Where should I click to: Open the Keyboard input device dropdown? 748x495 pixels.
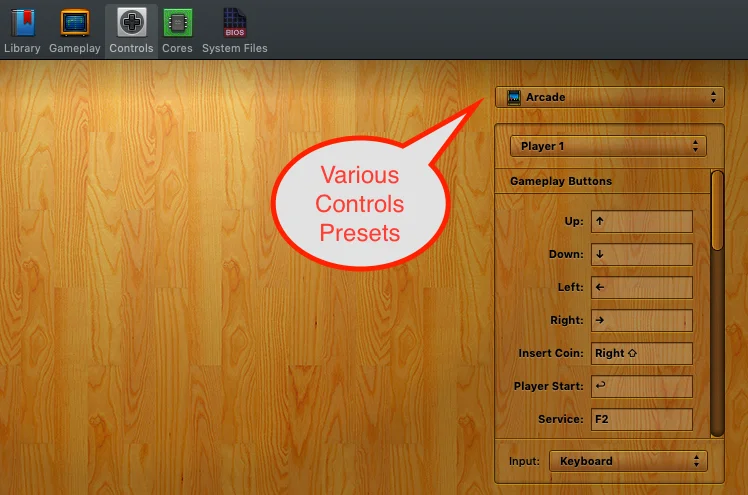pyautogui.click(x=628, y=461)
